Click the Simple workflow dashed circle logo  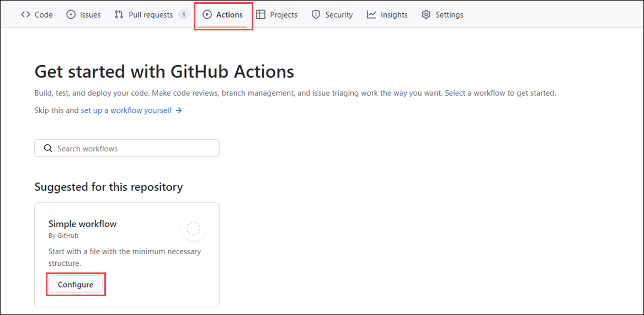[193, 228]
